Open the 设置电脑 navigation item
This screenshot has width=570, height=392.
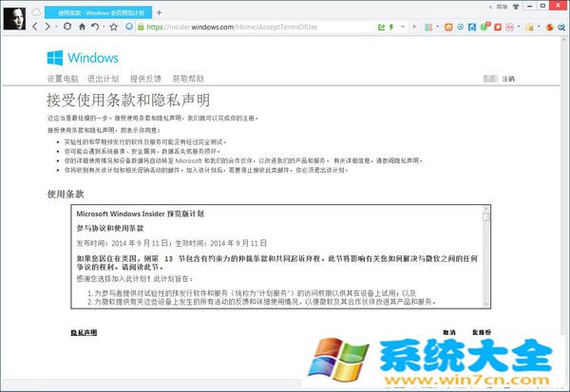[x=63, y=79]
